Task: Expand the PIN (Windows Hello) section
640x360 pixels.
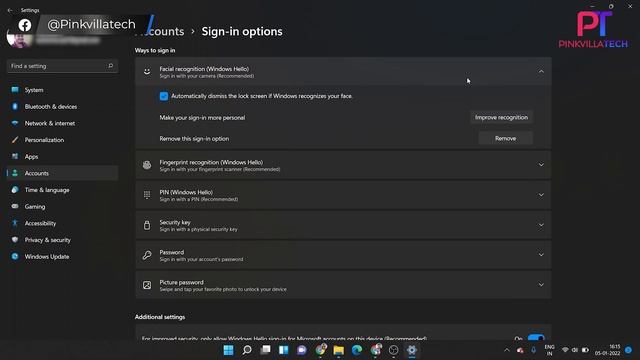Action: click(x=343, y=195)
